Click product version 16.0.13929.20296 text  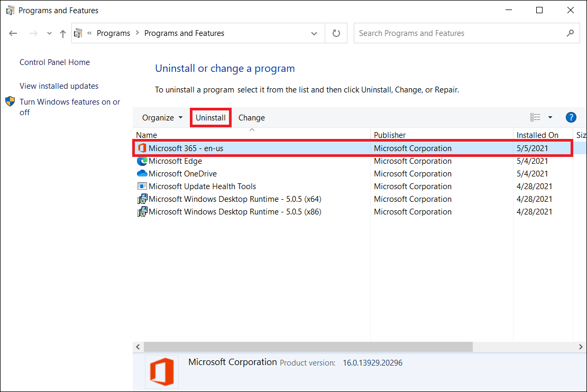tap(372, 363)
